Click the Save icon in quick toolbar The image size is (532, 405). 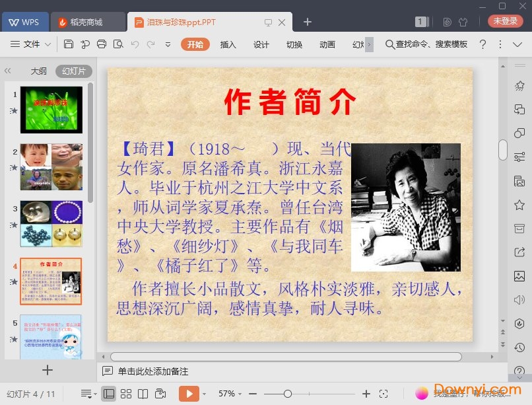(x=69, y=44)
